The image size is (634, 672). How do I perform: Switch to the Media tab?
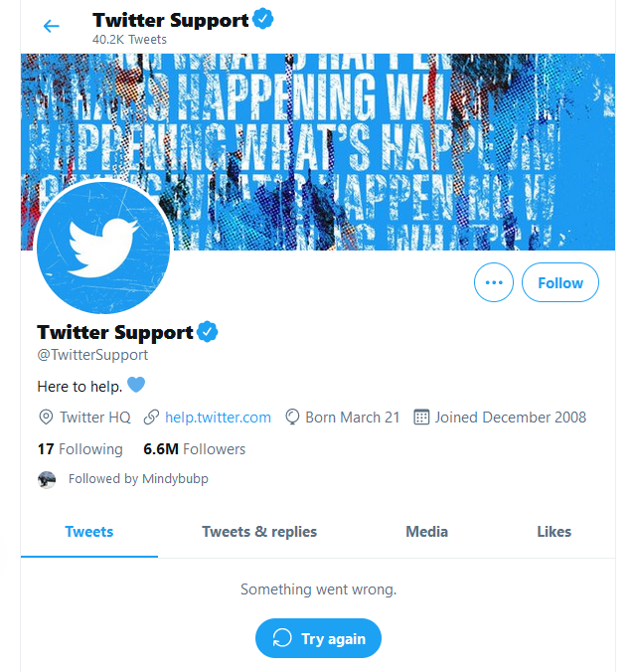point(426,532)
